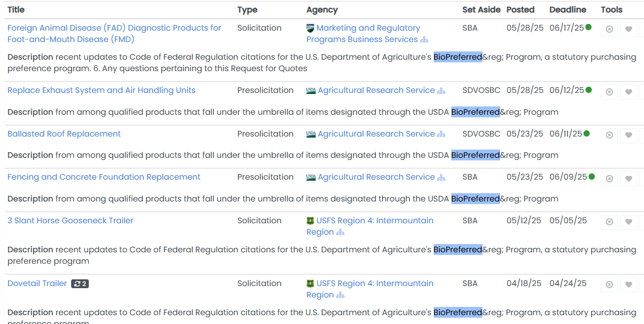644x324 pixels.
Task: Click the Agricultural Research Service logo on Ballasted Roof row
Action: pyautogui.click(x=311, y=133)
